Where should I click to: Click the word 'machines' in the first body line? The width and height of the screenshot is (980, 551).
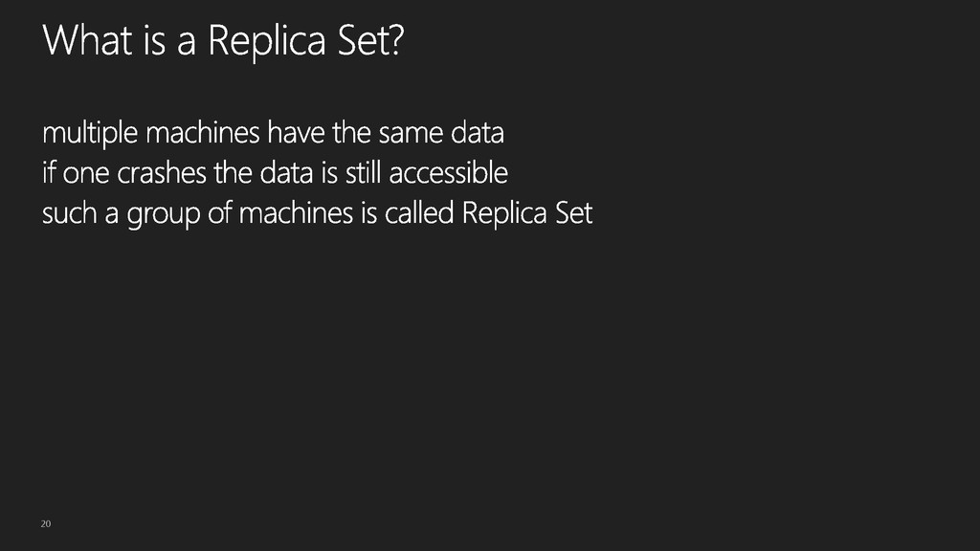coord(203,132)
